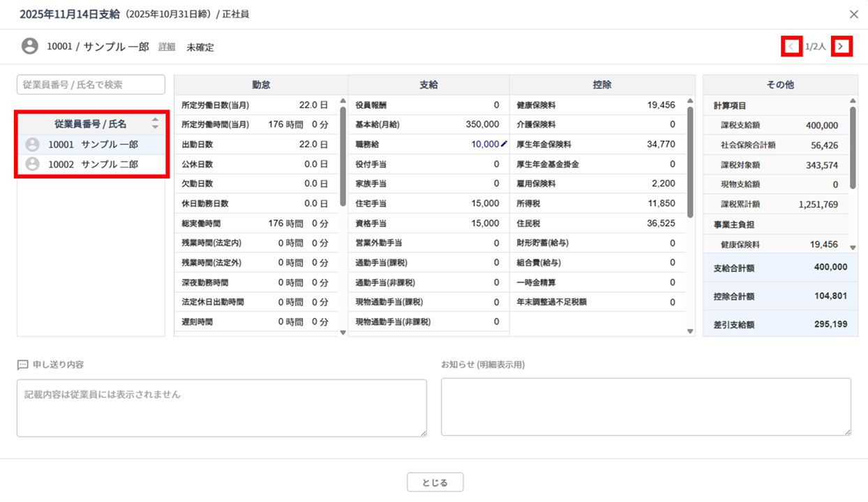Close the payroll dialog with the X icon

pyautogui.click(x=853, y=14)
